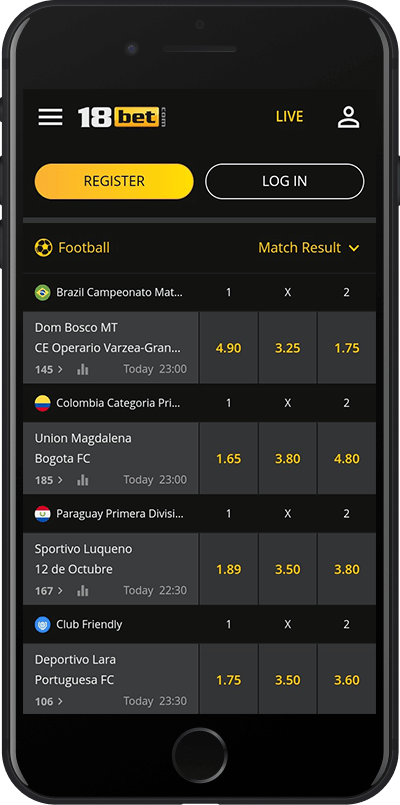Open stats chart for Dom Bosco MT match
This screenshot has width=400, height=805.
click(x=83, y=369)
